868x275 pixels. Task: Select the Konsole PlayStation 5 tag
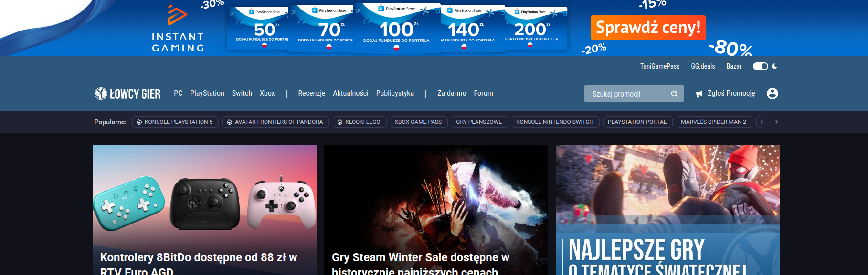(x=175, y=122)
